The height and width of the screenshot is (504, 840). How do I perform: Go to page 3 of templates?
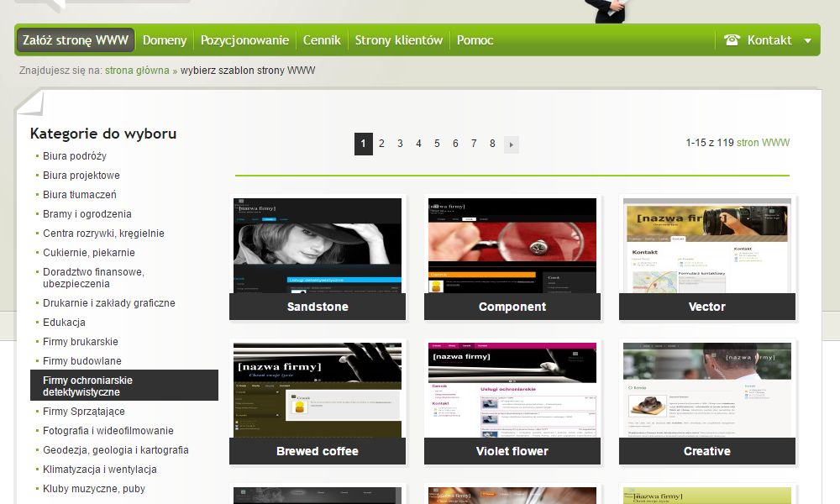click(400, 144)
